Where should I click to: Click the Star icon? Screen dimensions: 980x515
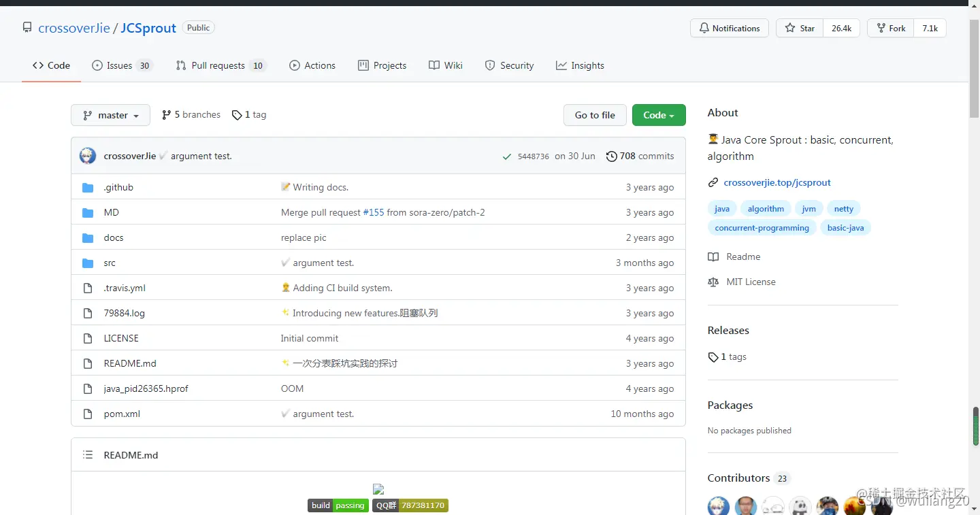pyautogui.click(x=789, y=28)
